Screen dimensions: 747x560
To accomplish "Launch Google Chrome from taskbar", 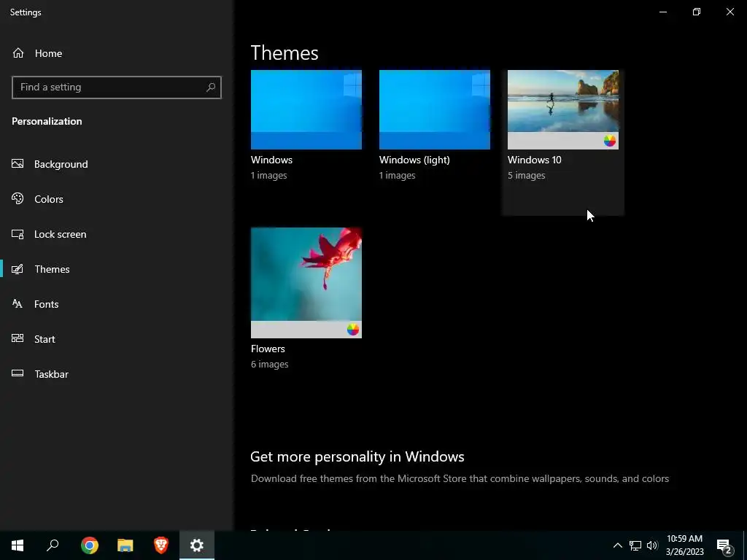I will coord(90,545).
